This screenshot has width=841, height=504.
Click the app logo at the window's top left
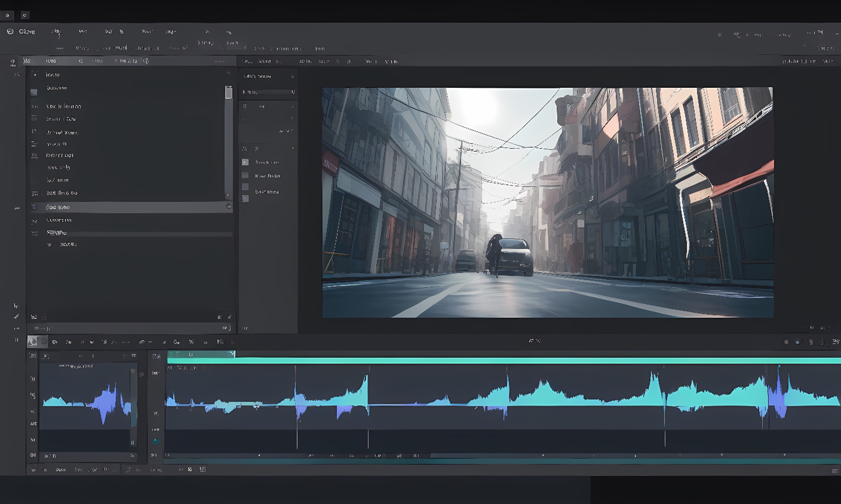(x=10, y=32)
